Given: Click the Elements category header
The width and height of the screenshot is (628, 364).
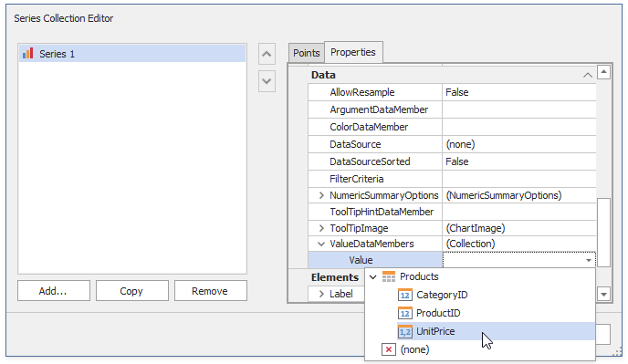Looking at the screenshot, I should click(335, 277).
